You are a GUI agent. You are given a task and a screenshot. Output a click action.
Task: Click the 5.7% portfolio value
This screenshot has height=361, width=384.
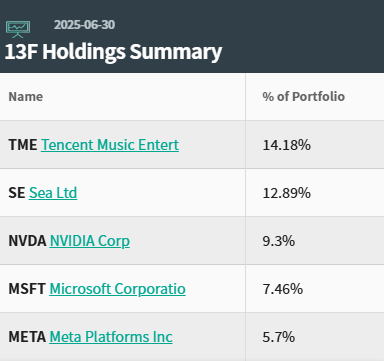279,337
